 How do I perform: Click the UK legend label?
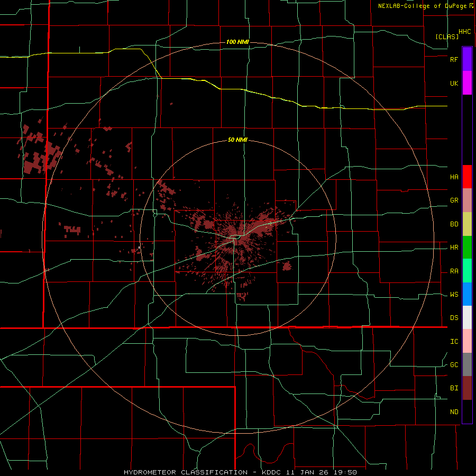pyautogui.click(x=454, y=84)
